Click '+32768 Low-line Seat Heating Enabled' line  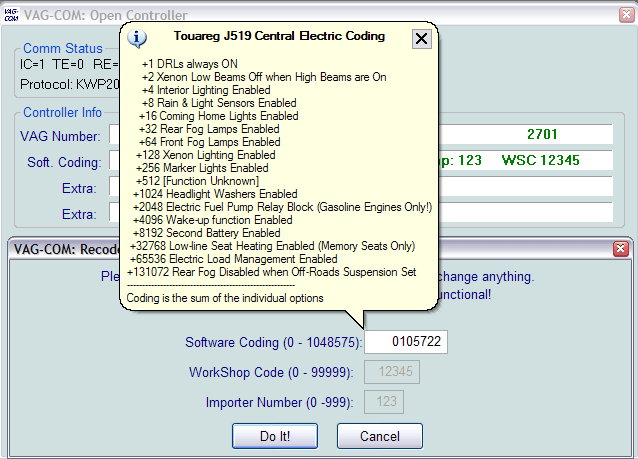(272, 246)
